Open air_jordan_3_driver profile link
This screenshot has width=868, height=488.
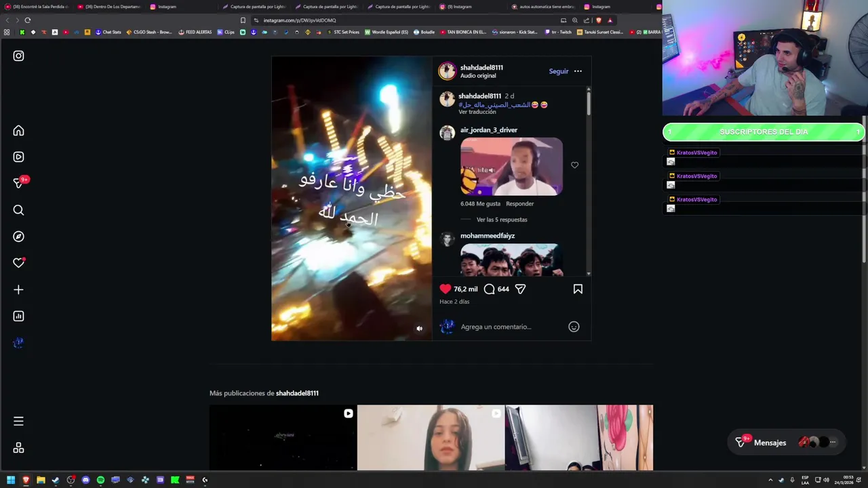point(489,129)
